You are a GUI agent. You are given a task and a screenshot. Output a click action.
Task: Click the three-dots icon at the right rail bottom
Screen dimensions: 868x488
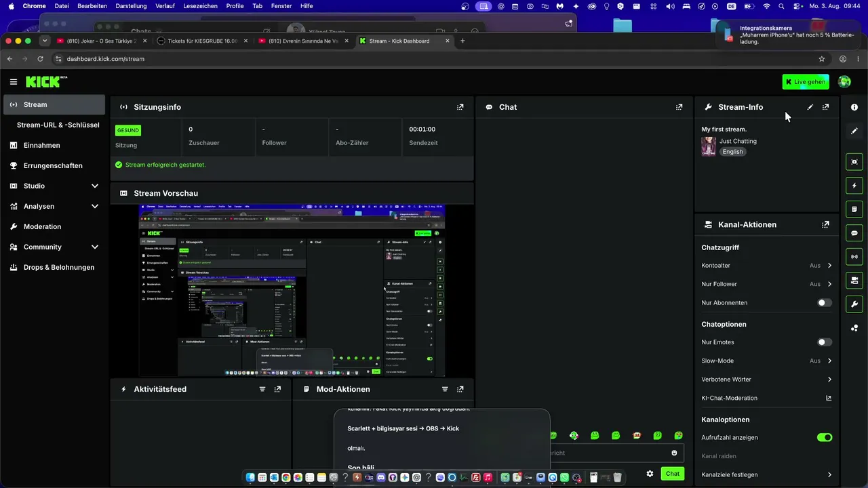854,328
